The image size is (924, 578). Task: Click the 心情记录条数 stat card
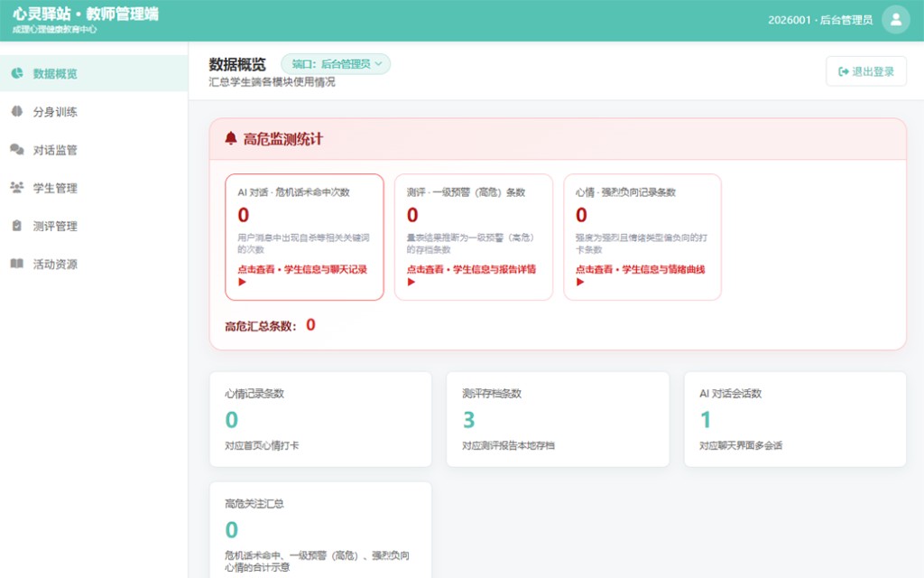[320, 419]
